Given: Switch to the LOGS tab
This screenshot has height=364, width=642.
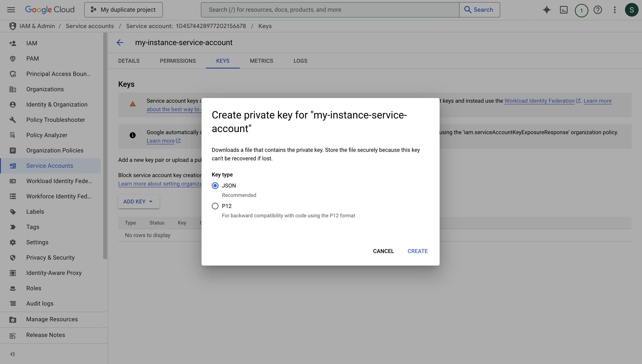Looking at the screenshot, I should pyautogui.click(x=300, y=61).
